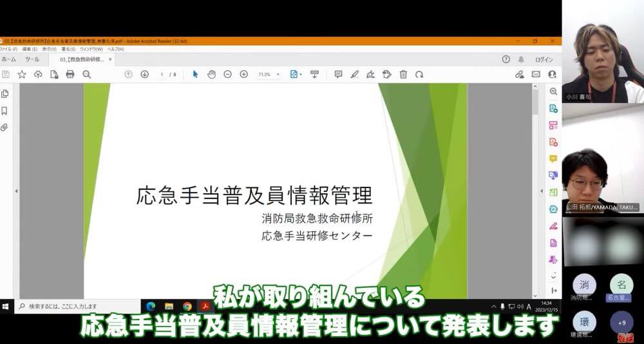Image resolution: width=644 pixels, height=344 pixels.
Task: Save the file with the floppy disk icon
Action: coord(6,74)
